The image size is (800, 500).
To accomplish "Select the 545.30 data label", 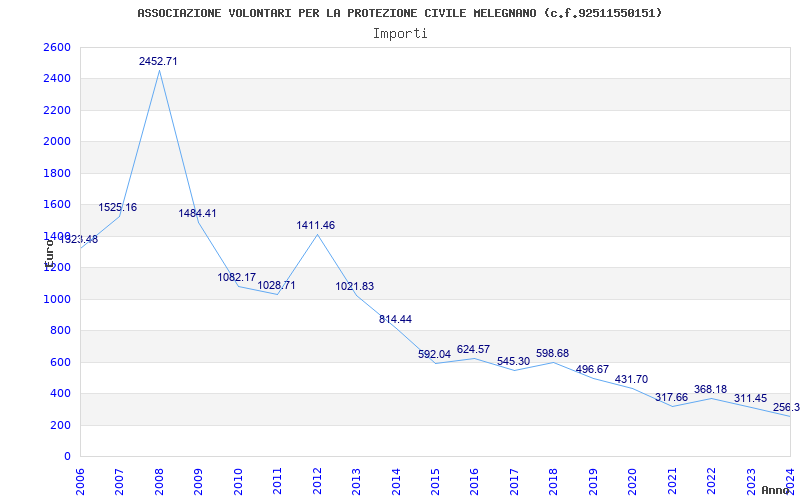I will [x=514, y=361].
